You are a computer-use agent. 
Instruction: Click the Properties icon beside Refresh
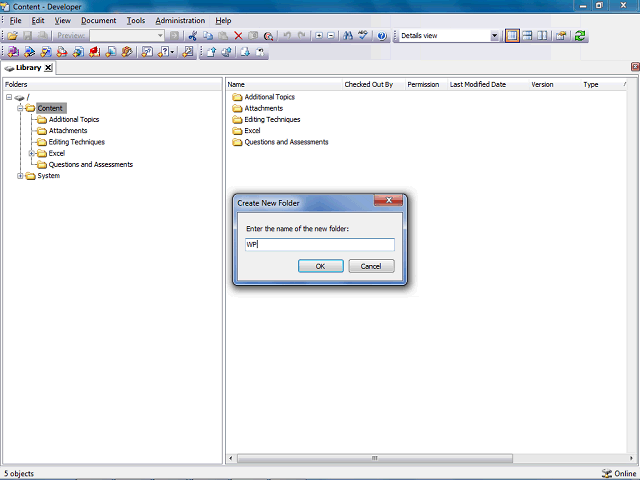click(561, 36)
